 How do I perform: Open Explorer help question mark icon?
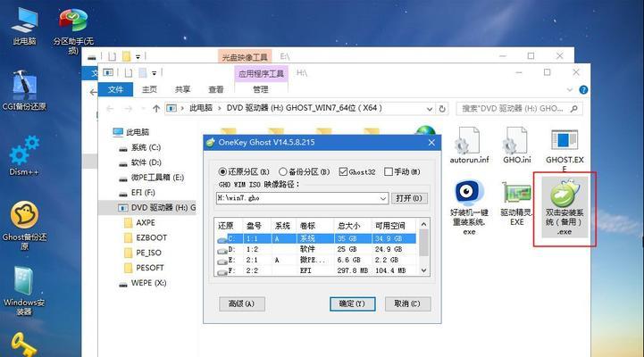pyautogui.click(x=583, y=90)
